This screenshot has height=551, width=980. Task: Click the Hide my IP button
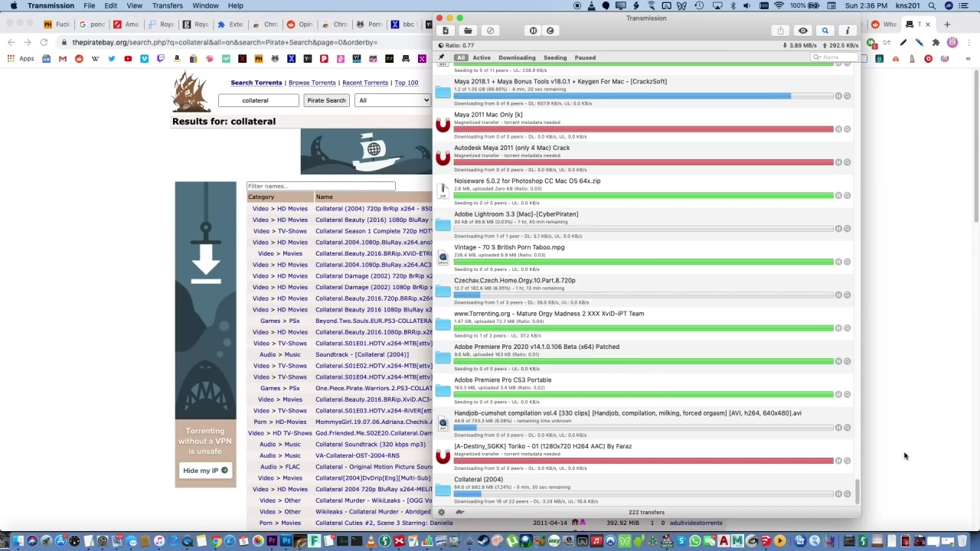point(205,471)
